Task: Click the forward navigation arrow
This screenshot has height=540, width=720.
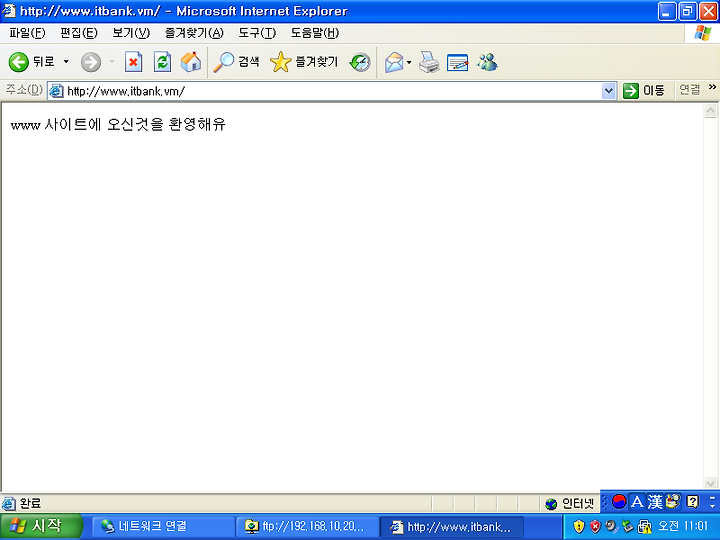Action: (x=91, y=62)
